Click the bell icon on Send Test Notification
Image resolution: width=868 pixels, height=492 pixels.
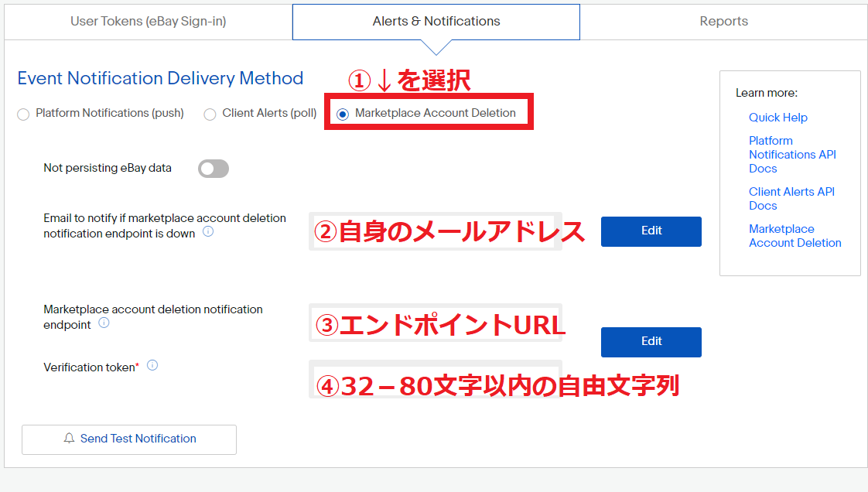click(70, 439)
